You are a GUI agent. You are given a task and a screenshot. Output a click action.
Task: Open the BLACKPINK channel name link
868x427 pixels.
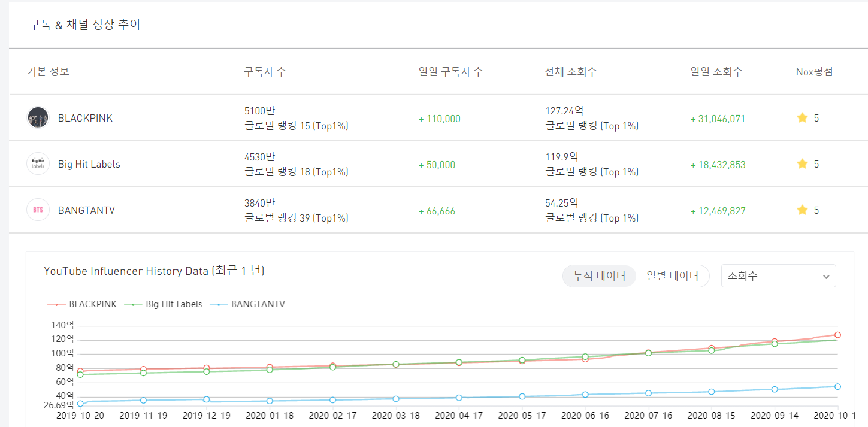pos(85,118)
